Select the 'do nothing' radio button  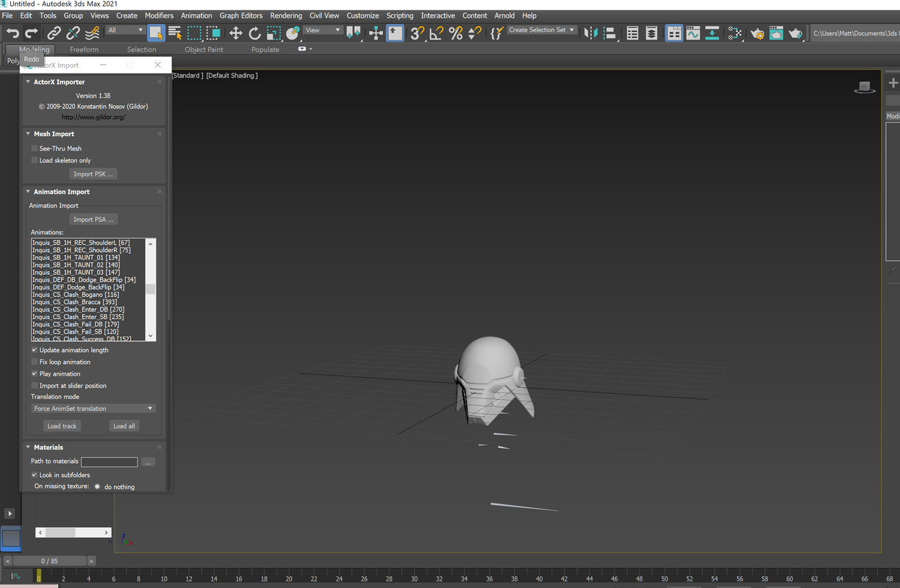(x=97, y=487)
